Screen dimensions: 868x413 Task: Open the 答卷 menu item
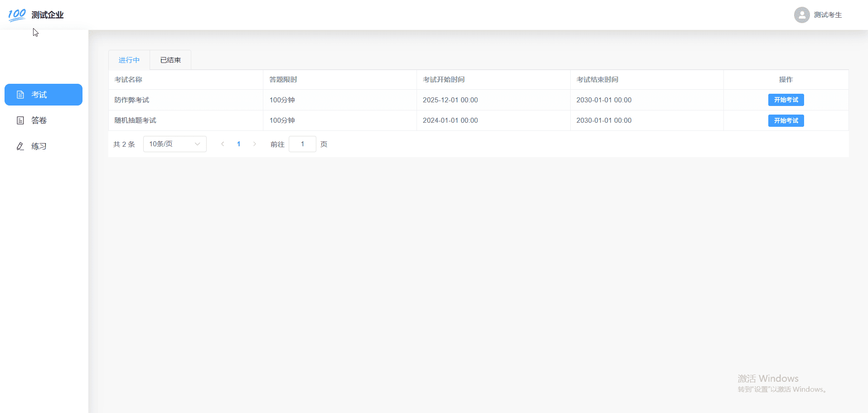click(x=39, y=120)
